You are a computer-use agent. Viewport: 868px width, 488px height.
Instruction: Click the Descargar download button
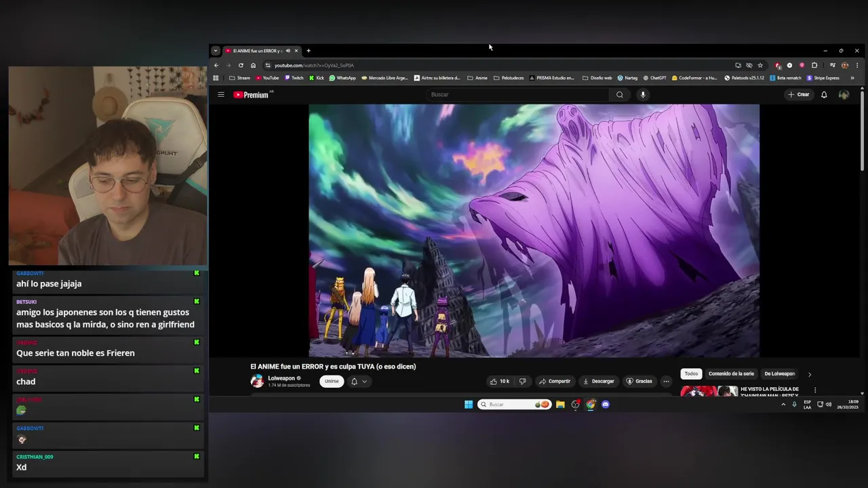pos(598,382)
